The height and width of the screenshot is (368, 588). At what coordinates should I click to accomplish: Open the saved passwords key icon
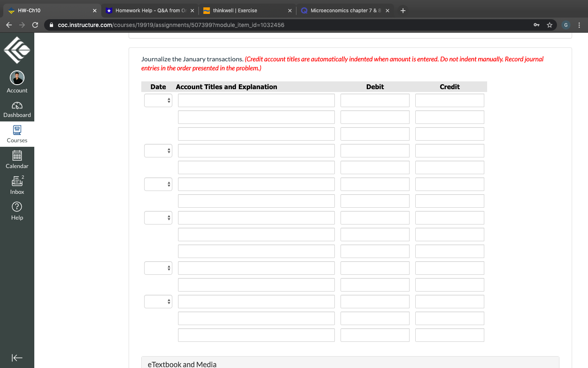pyautogui.click(x=536, y=25)
